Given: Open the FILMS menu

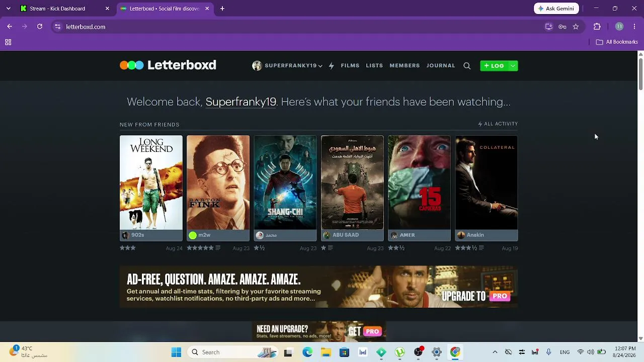Looking at the screenshot, I should [x=350, y=66].
